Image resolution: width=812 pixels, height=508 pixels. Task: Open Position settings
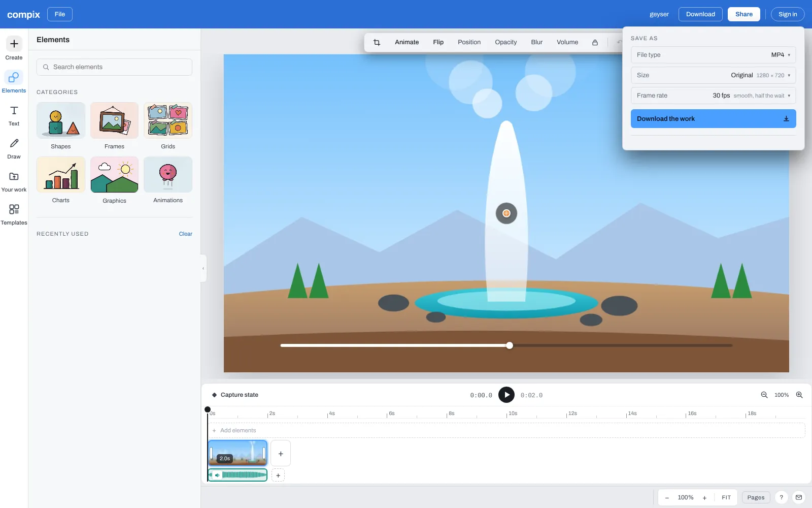(x=469, y=42)
